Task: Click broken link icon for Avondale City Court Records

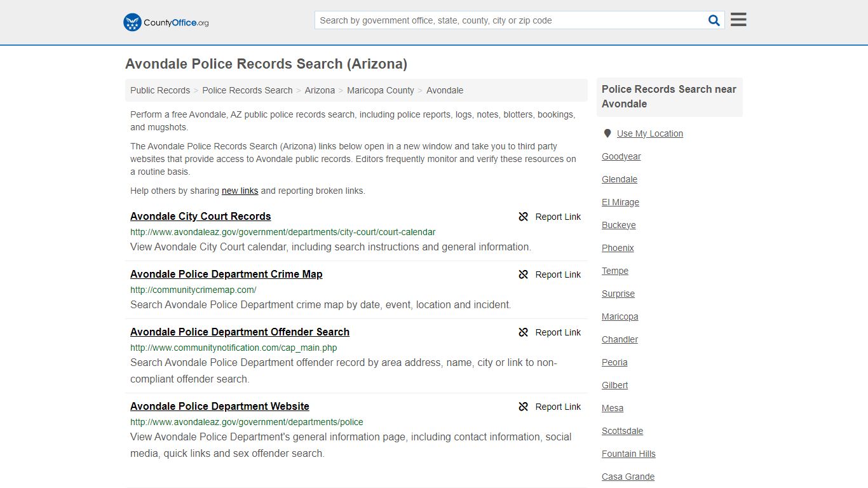Action: pos(524,217)
